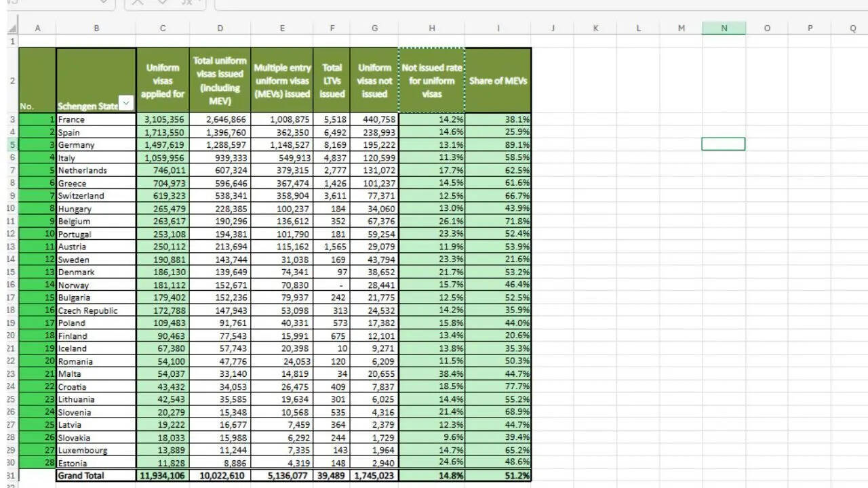Click Germany's MEV share 89.1%

tap(498, 144)
